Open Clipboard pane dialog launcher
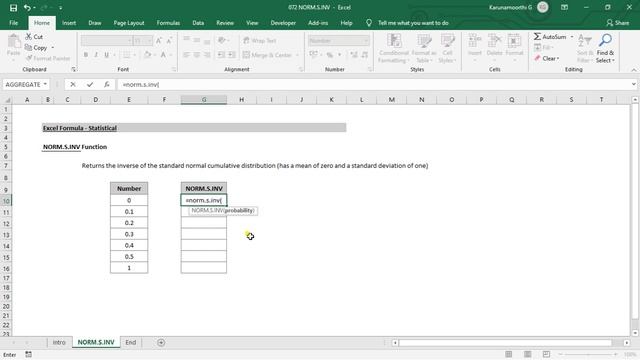This screenshot has width=640, height=360. [x=73, y=69]
